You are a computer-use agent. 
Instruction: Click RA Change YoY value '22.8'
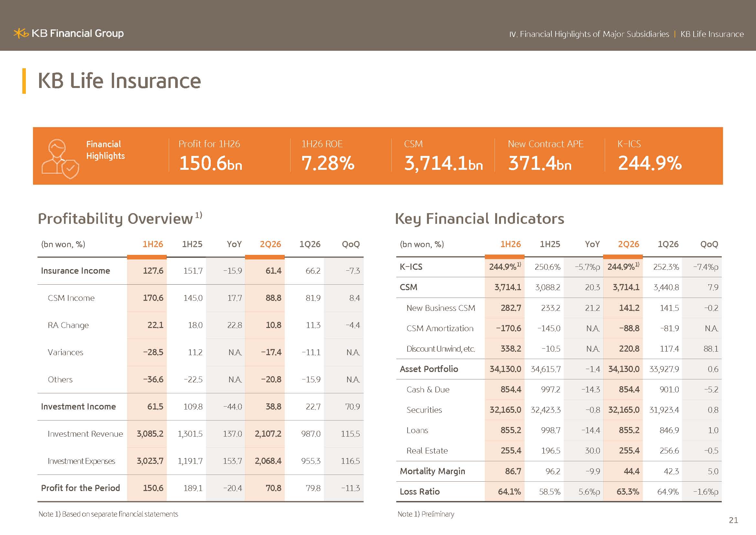(234, 325)
